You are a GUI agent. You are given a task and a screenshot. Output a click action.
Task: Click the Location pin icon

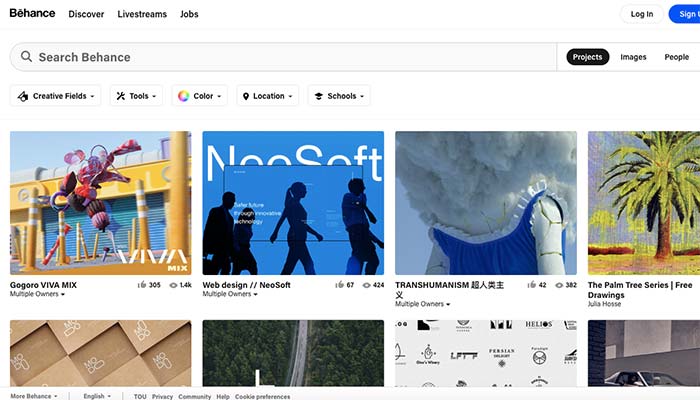click(x=246, y=96)
